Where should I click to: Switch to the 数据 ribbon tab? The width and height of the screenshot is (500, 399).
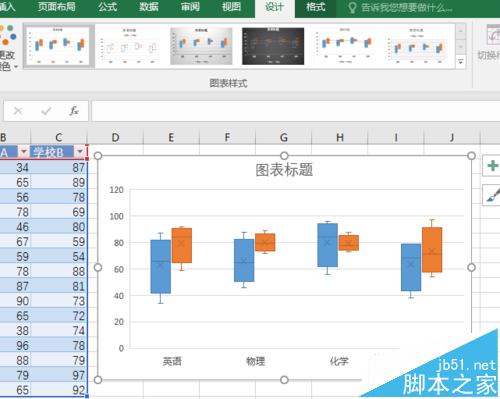(x=149, y=7)
